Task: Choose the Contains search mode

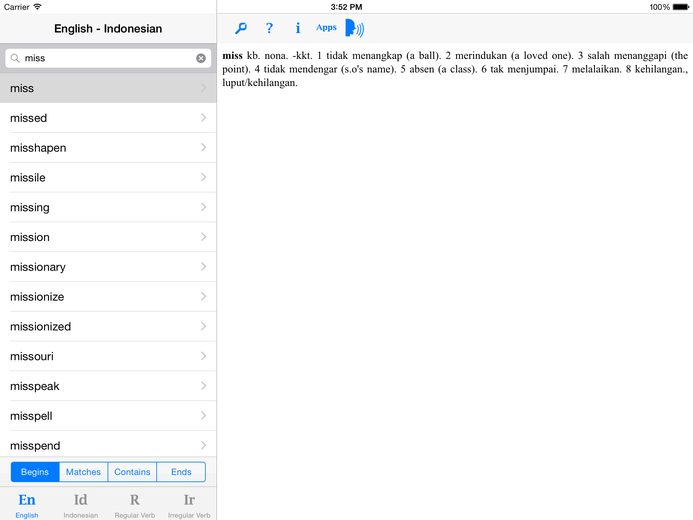Action: [x=132, y=472]
